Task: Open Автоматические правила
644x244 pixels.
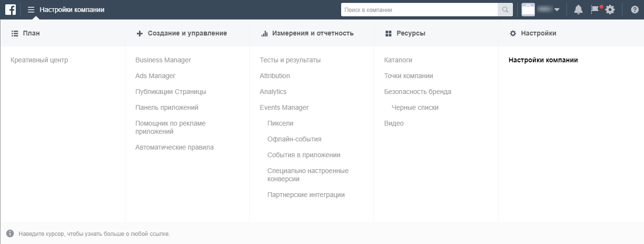Action: point(174,147)
